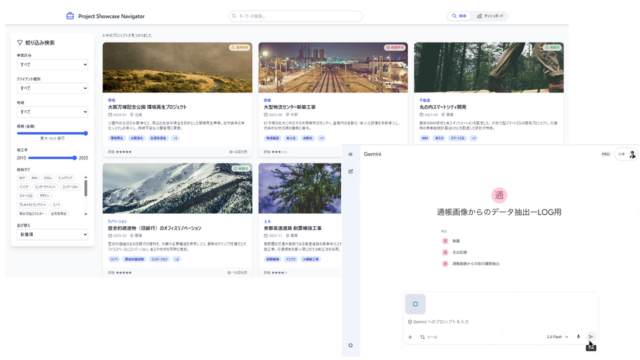This screenshot has width=640, height=360.
Task: Toggle the スマートビル technology tag filter
Action: [26, 196]
